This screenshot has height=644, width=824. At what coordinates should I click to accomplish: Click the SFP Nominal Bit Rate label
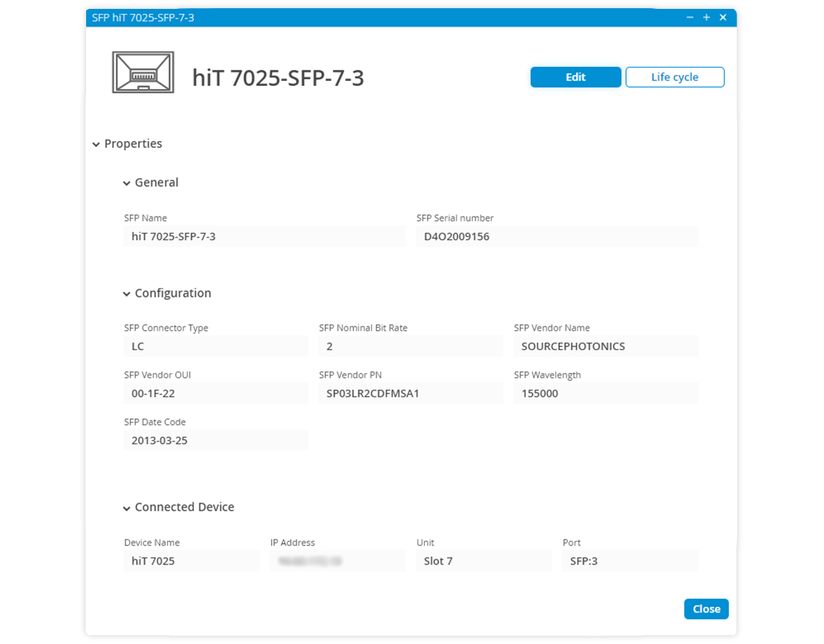point(363,328)
